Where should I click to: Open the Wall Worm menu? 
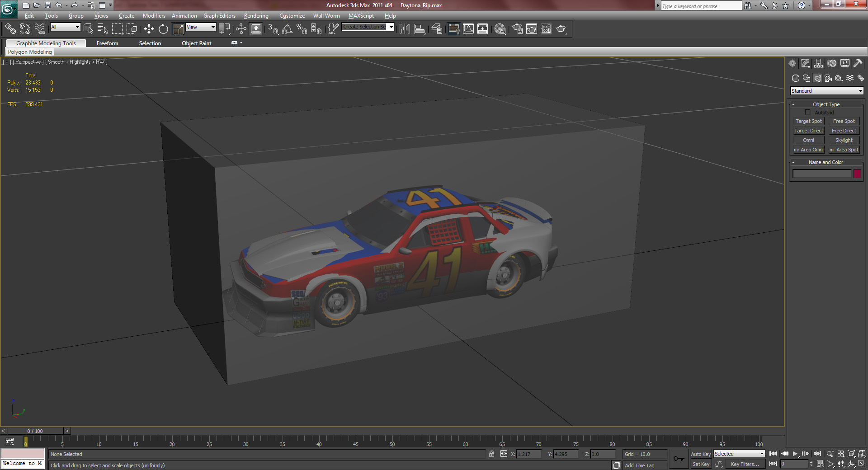(326, 16)
